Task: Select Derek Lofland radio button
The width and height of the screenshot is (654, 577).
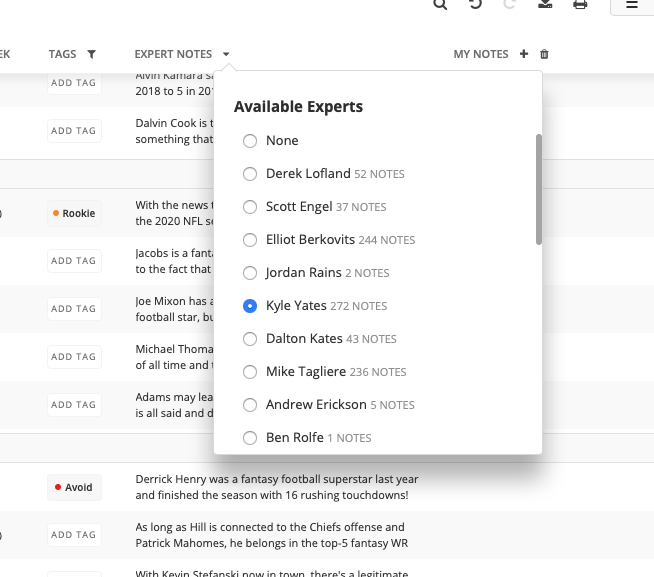Action: [x=250, y=174]
